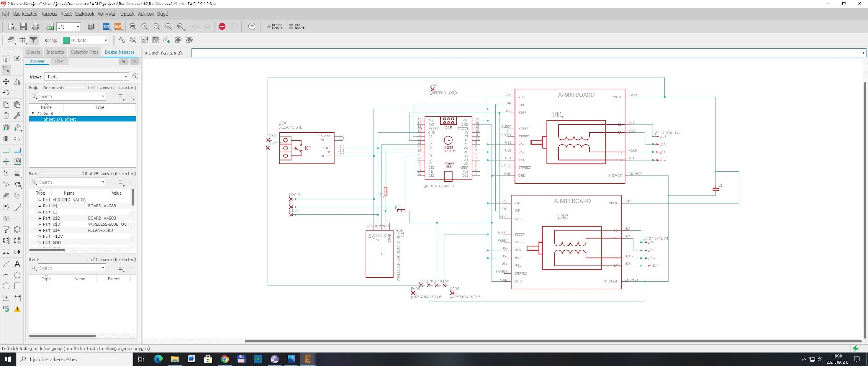Select the Move tool in left toolbar
Screen dimensions: 868x366
(6, 81)
